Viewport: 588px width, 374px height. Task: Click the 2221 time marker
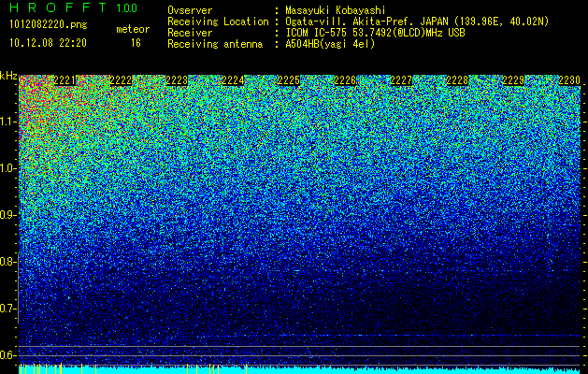click(x=65, y=80)
